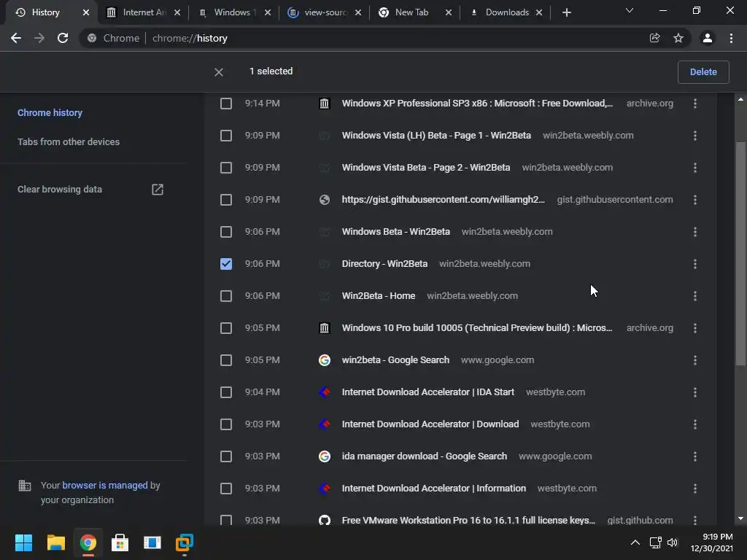Click globe favicon of gist.githubusercontent entry
The width and height of the screenshot is (747, 560).
point(325,200)
